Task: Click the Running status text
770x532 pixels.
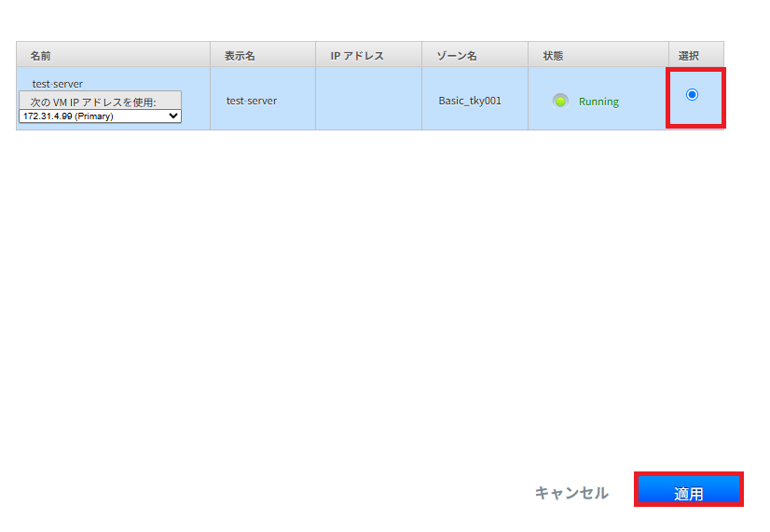Action: [598, 102]
